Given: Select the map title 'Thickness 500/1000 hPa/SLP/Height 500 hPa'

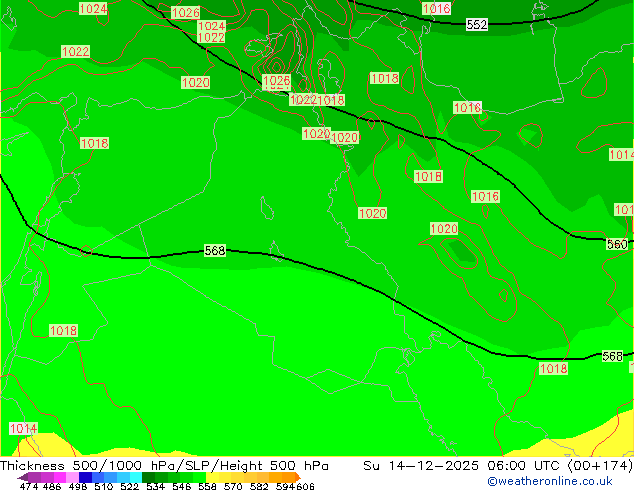Looking at the screenshot, I should [164, 466].
